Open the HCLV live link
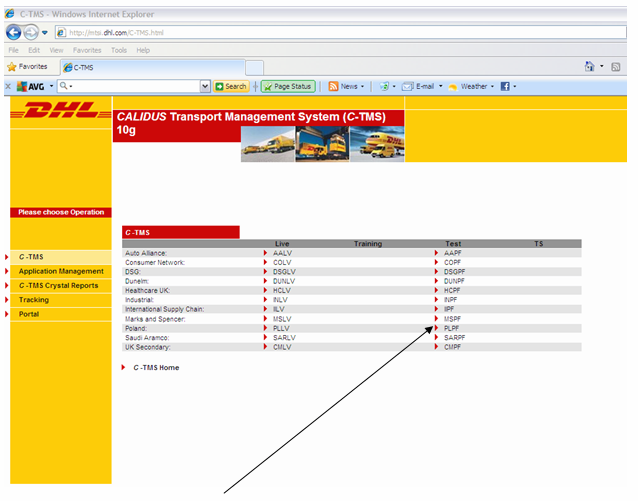The image size is (638, 501). 282,291
